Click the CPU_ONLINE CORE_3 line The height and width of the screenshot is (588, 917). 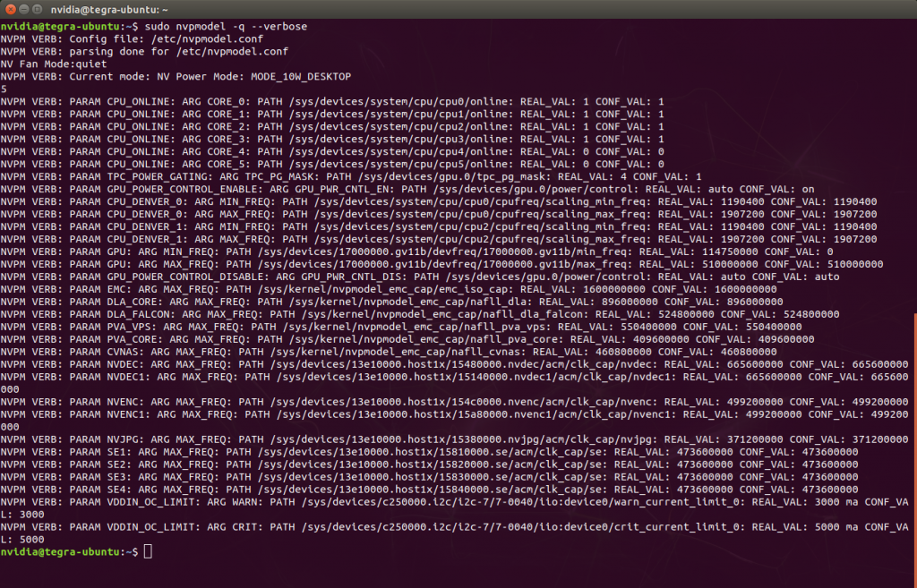tap(332, 139)
